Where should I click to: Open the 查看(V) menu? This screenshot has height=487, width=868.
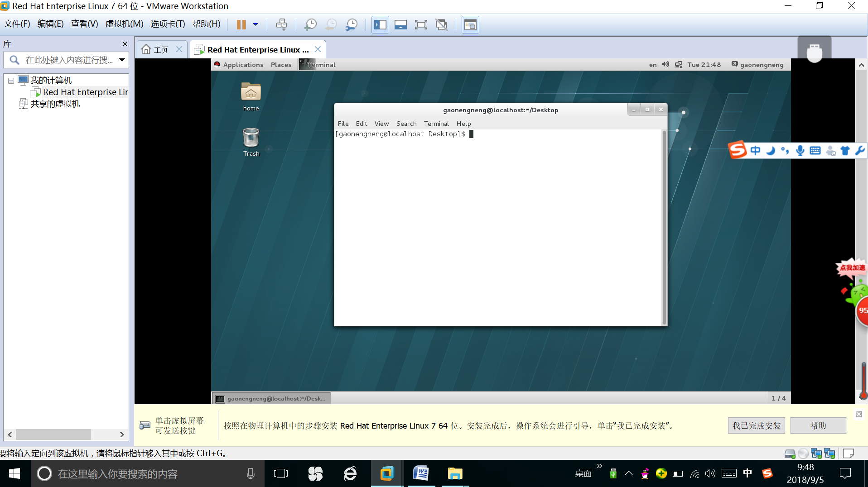[84, 24]
